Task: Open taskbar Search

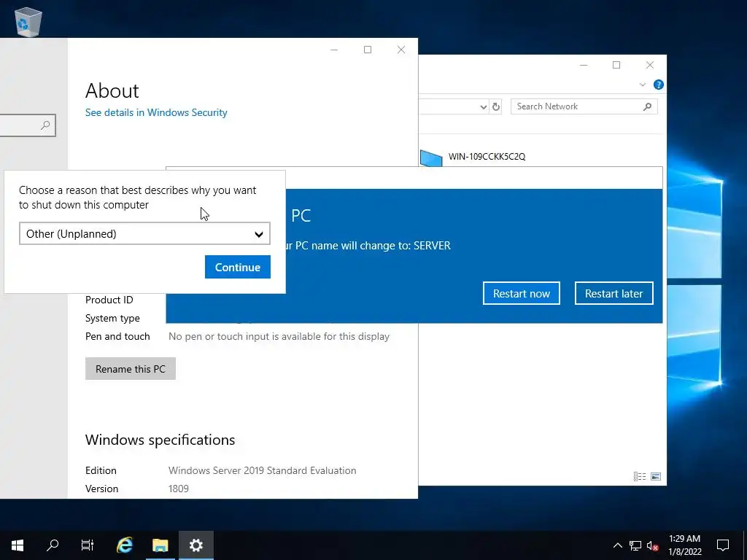Action: coord(53,545)
